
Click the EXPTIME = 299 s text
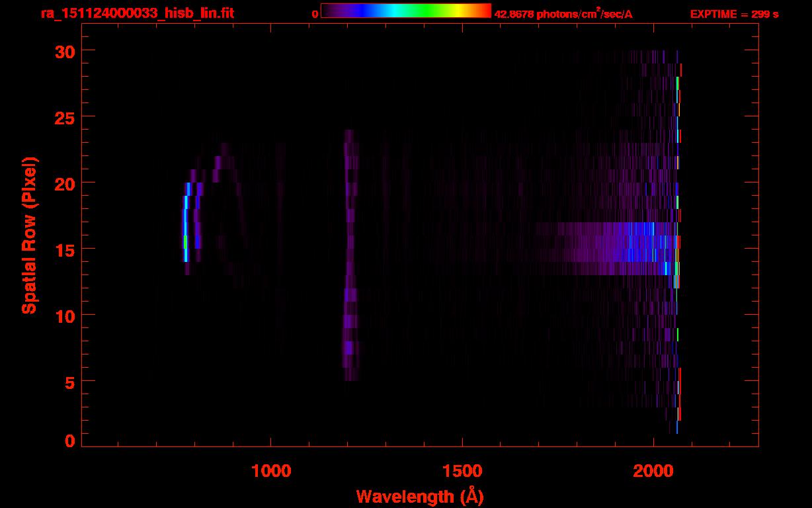point(734,14)
